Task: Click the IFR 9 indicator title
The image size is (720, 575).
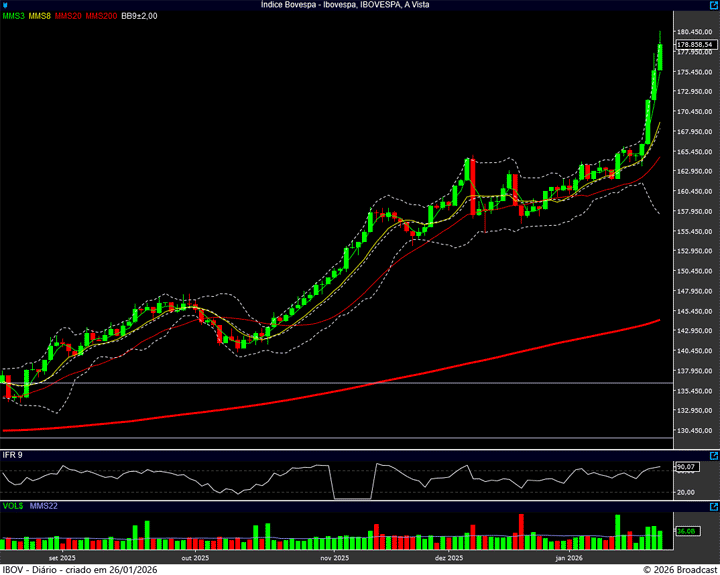Action: tap(13, 455)
